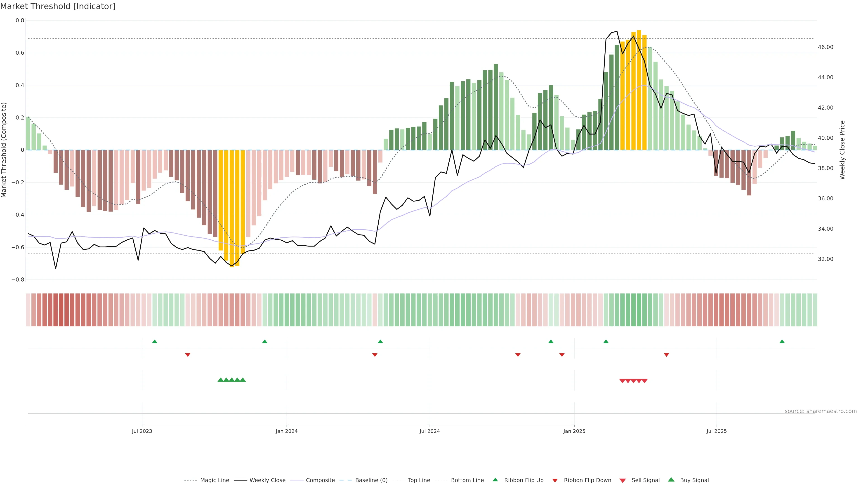Click first Ribbon Flip Up marker after Jul 2023
This screenshot has width=868, height=488.
(155, 342)
